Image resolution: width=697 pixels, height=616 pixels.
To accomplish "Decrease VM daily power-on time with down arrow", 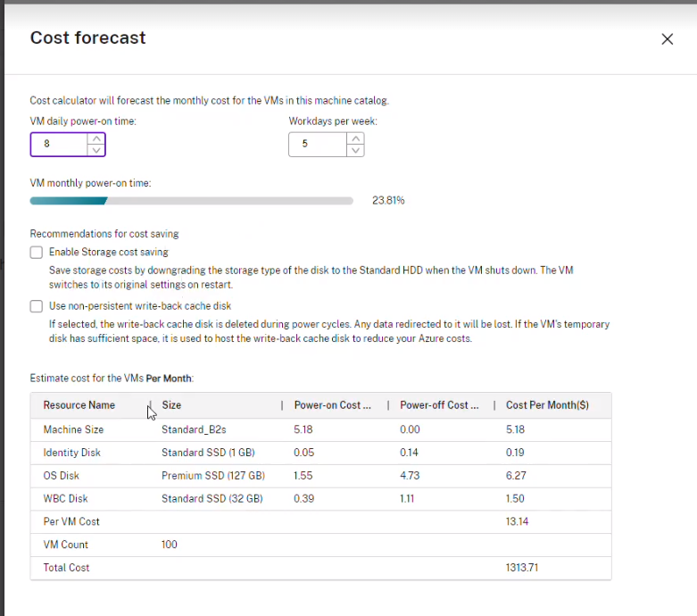I will pyautogui.click(x=96, y=150).
